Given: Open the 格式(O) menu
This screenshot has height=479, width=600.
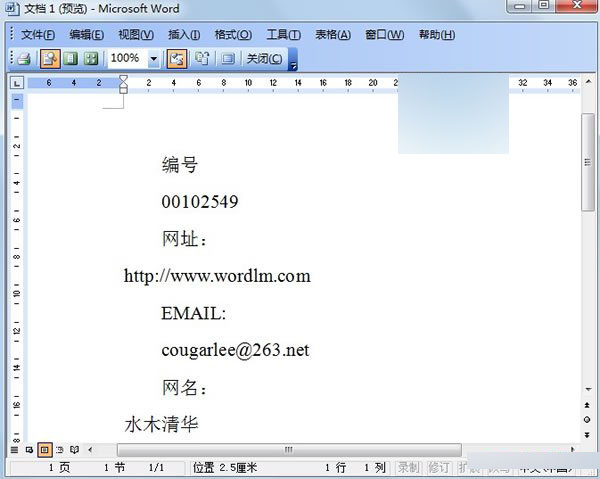Looking at the screenshot, I should click(x=233, y=35).
